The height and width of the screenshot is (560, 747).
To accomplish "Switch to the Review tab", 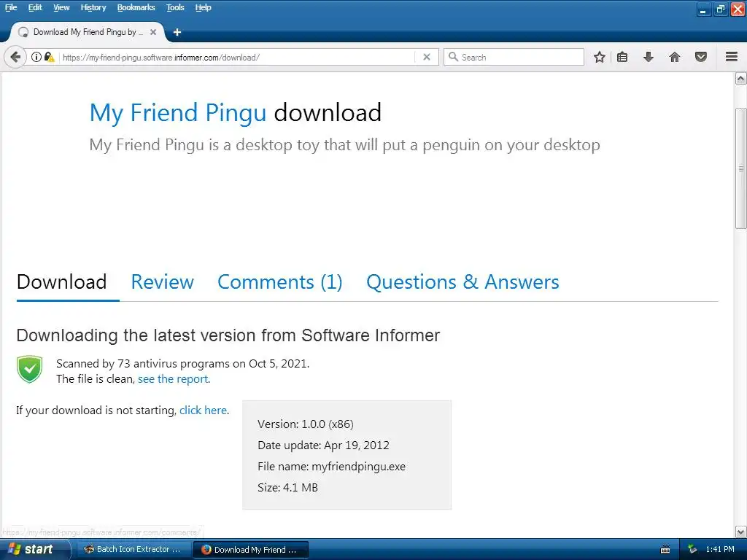I will 163,282.
